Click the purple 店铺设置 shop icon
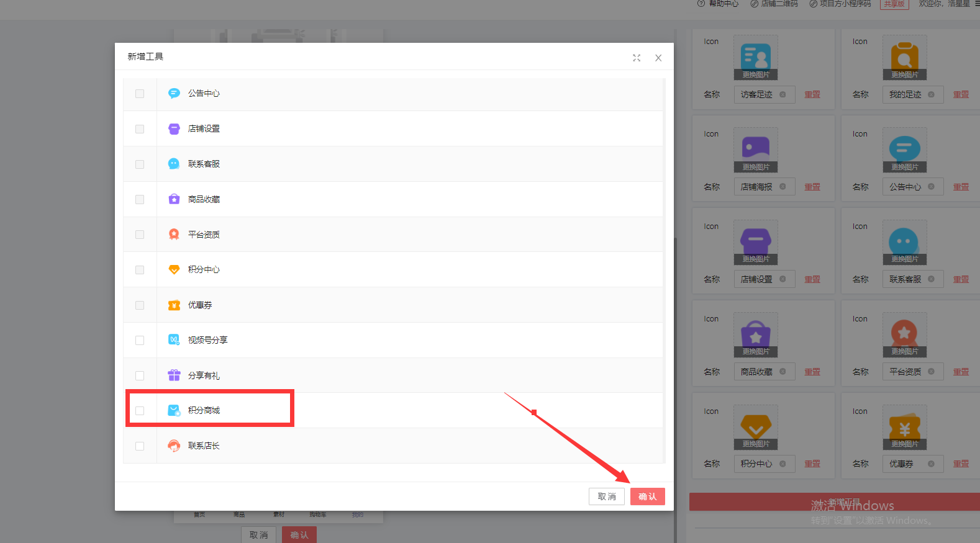 click(174, 128)
